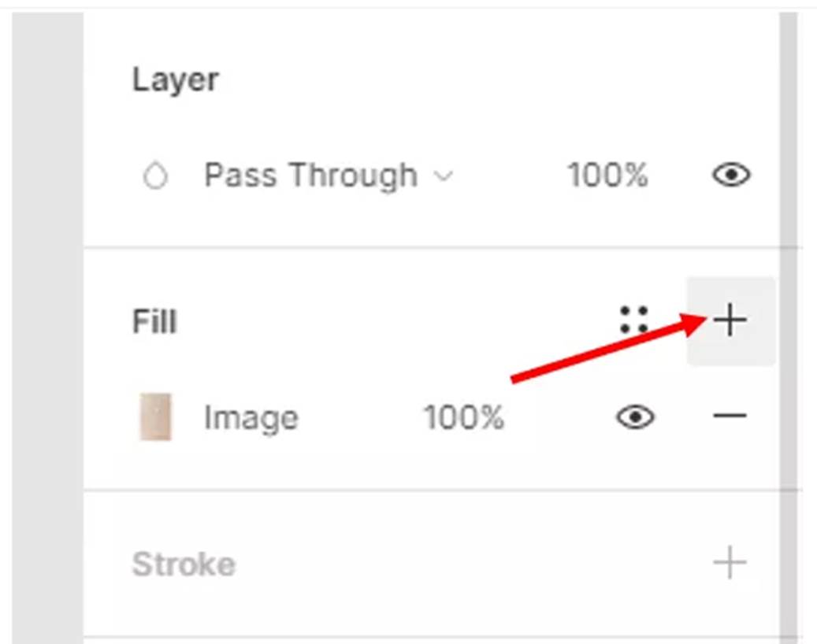The height and width of the screenshot is (644, 817).
Task: Click the gray canvas strip left of panel
Action: [x=47, y=315]
